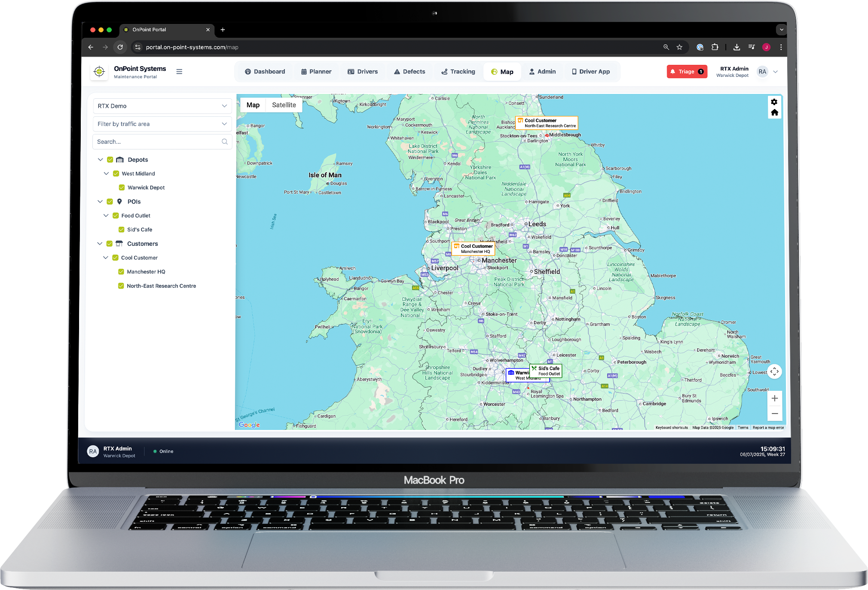Switch map to Satellite view

(x=284, y=105)
